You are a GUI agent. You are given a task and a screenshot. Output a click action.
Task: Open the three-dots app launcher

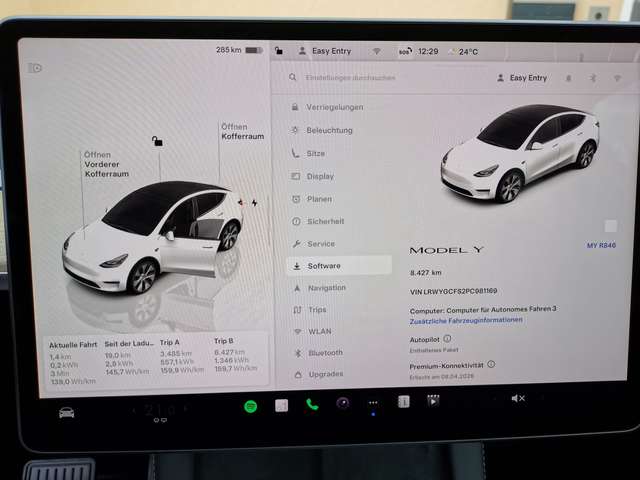tap(373, 403)
